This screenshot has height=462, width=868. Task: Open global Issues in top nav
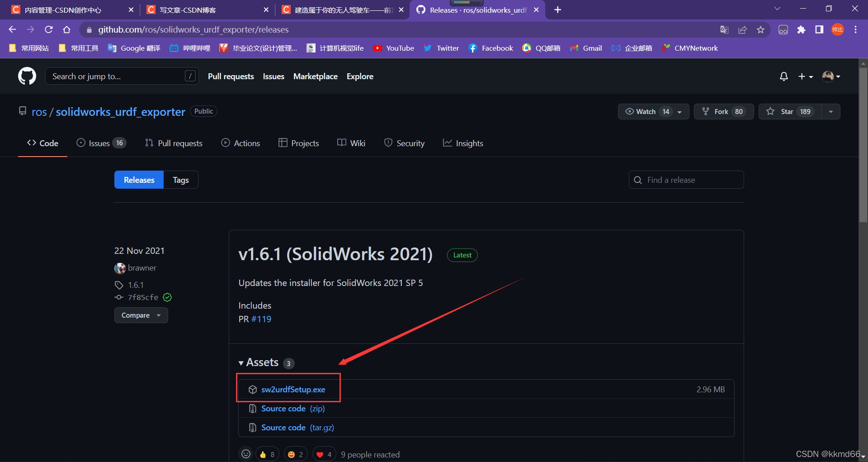pyautogui.click(x=274, y=76)
